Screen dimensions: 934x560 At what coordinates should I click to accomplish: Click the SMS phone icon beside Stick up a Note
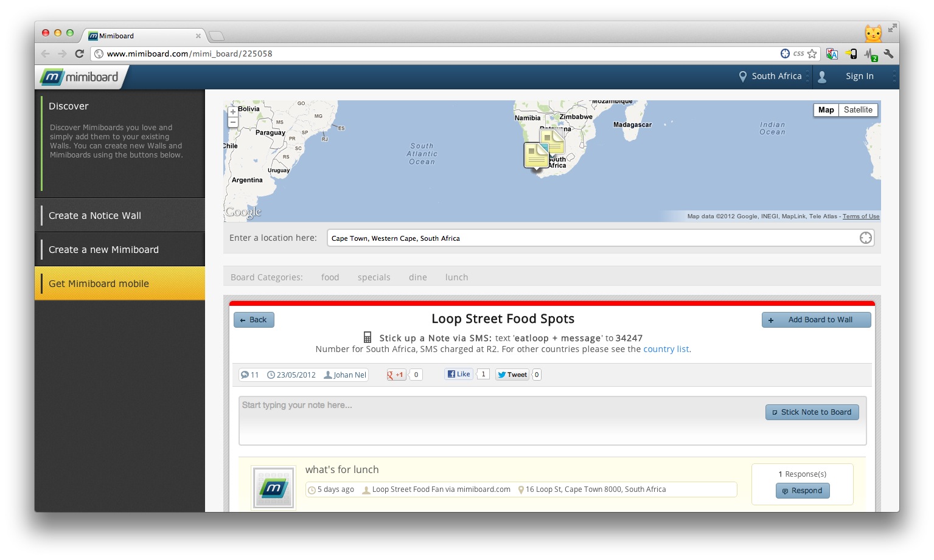tap(368, 337)
